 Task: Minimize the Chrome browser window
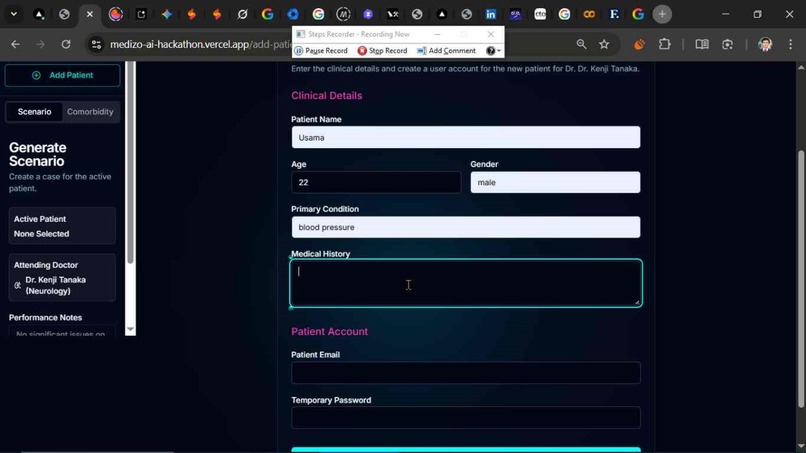point(725,14)
